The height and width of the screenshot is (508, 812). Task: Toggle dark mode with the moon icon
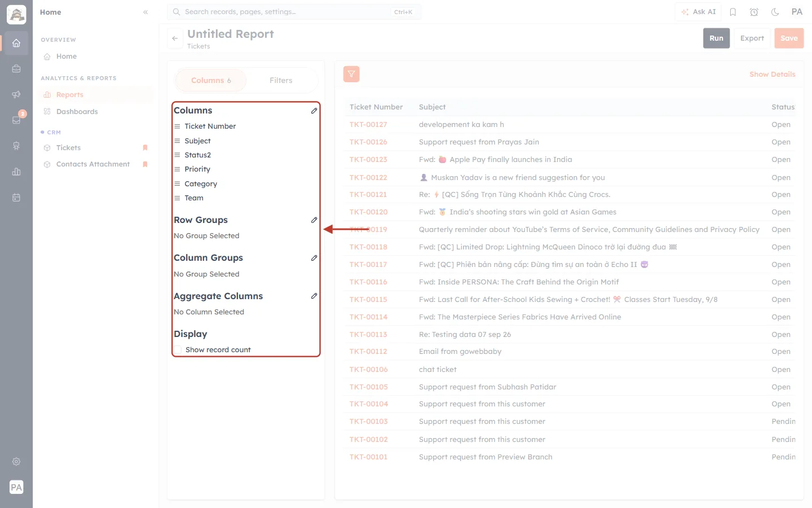tap(775, 12)
